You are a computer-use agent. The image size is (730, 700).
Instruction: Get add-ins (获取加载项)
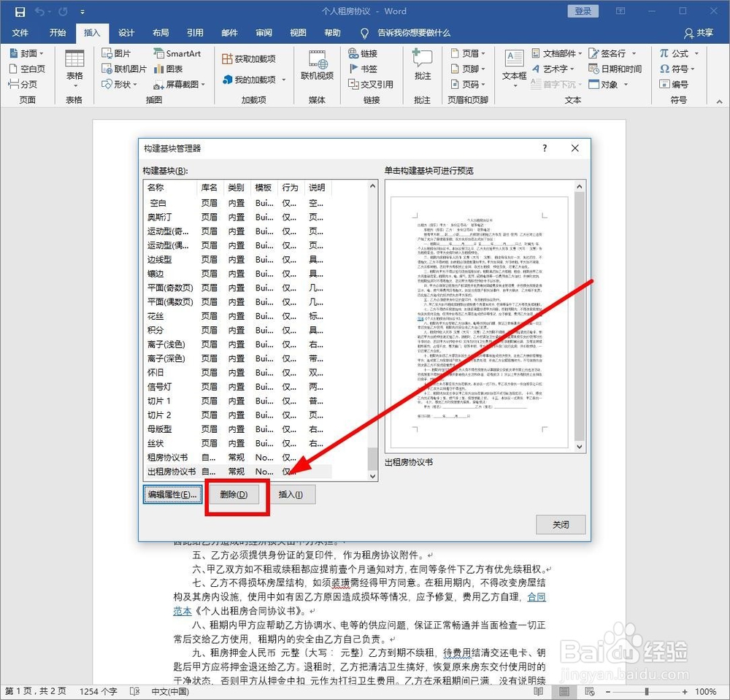(x=249, y=59)
